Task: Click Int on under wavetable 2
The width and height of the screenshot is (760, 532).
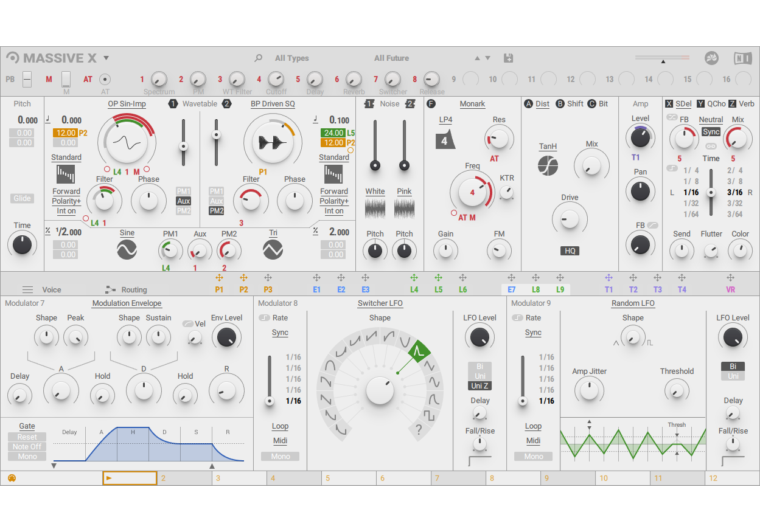Action: [x=333, y=211]
